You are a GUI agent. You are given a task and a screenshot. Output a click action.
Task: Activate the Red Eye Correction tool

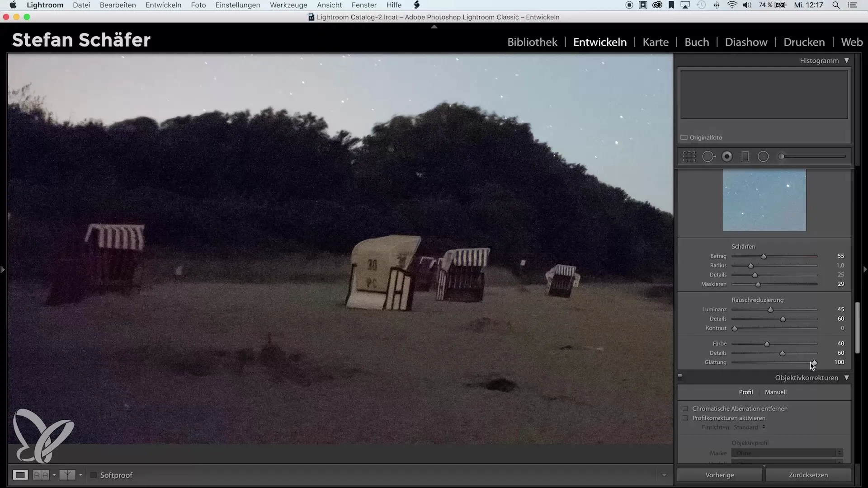(x=727, y=157)
